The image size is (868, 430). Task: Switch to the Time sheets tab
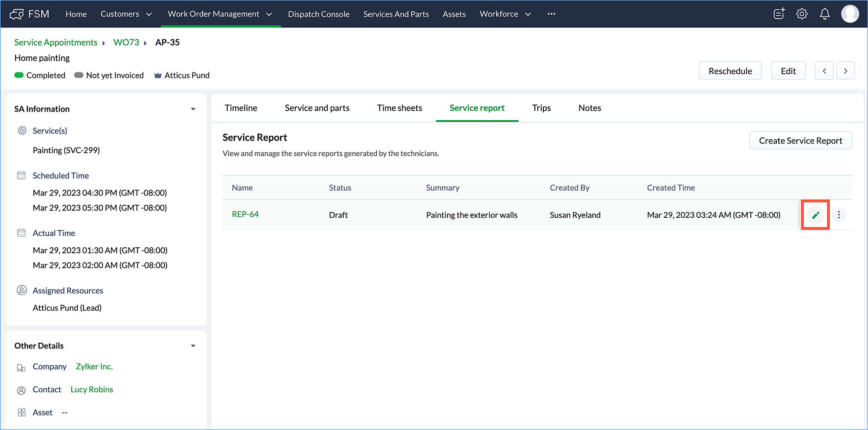click(x=399, y=108)
